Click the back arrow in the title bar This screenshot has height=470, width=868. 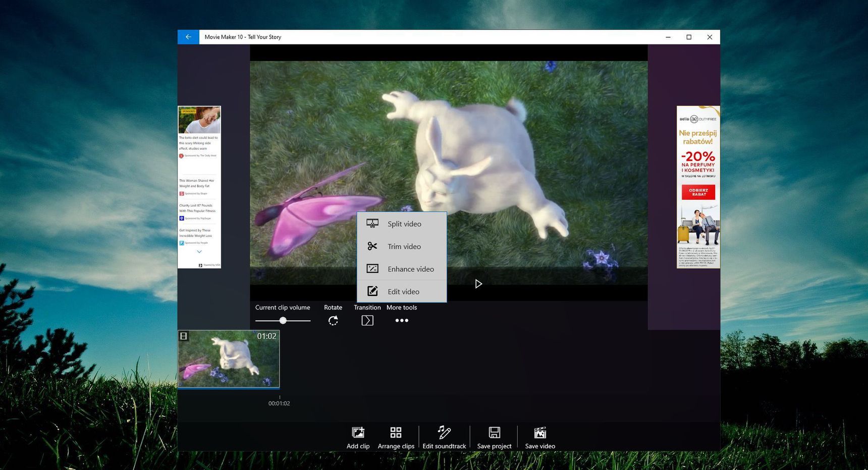click(x=188, y=37)
